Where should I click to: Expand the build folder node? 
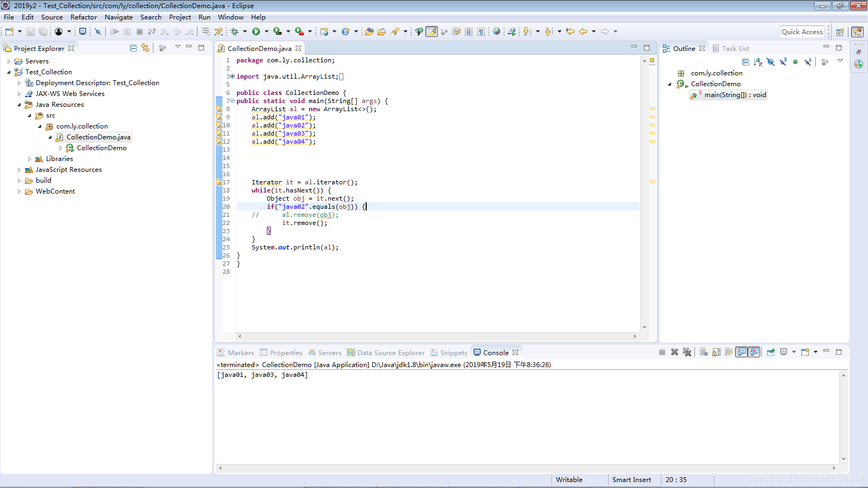coord(19,181)
